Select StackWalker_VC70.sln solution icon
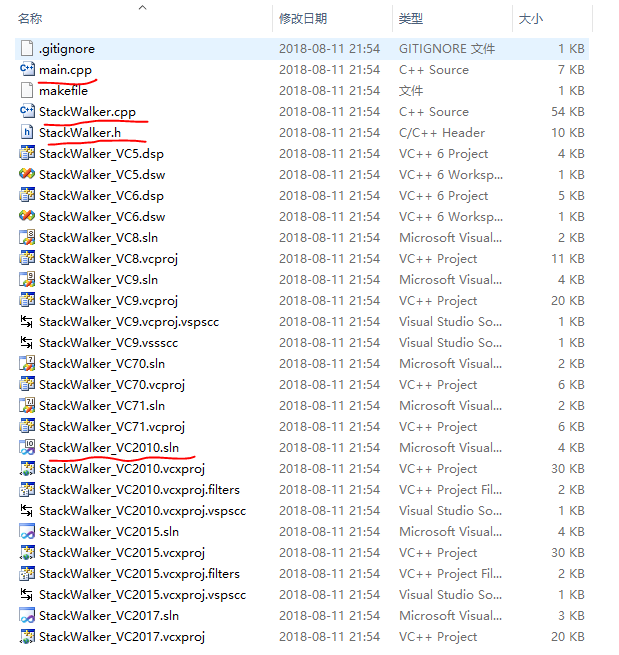The width and height of the screenshot is (619, 655). 27,363
